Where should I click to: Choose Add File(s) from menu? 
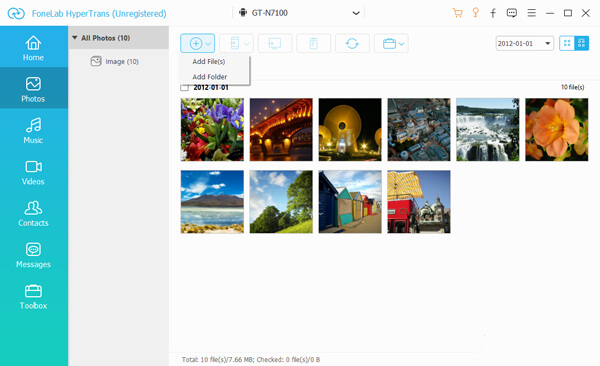[209, 61]
